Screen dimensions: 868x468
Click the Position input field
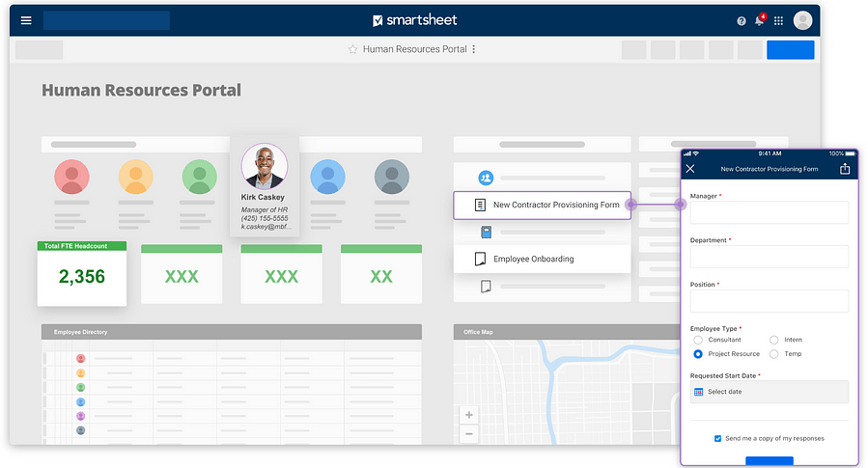769,301
